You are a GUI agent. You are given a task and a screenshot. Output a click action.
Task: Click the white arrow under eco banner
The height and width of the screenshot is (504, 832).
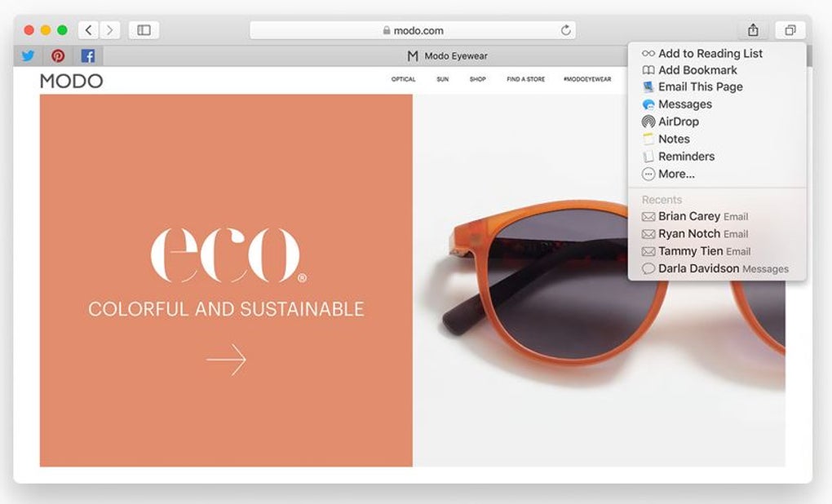coord(227,360)
